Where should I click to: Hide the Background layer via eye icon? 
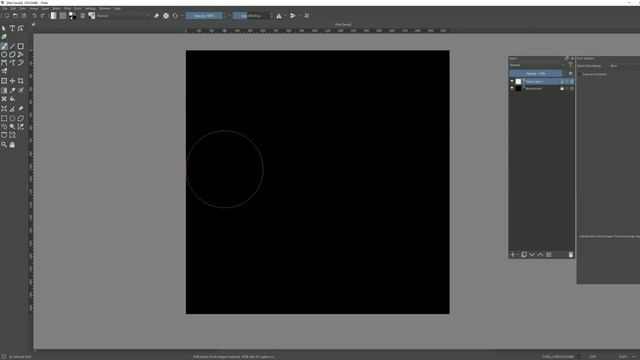pos(512,88)
